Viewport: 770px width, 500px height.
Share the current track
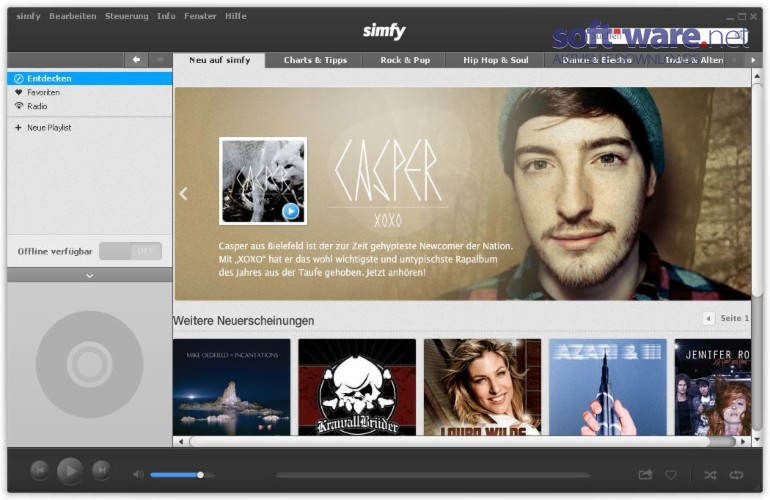[x=645, y=474]
